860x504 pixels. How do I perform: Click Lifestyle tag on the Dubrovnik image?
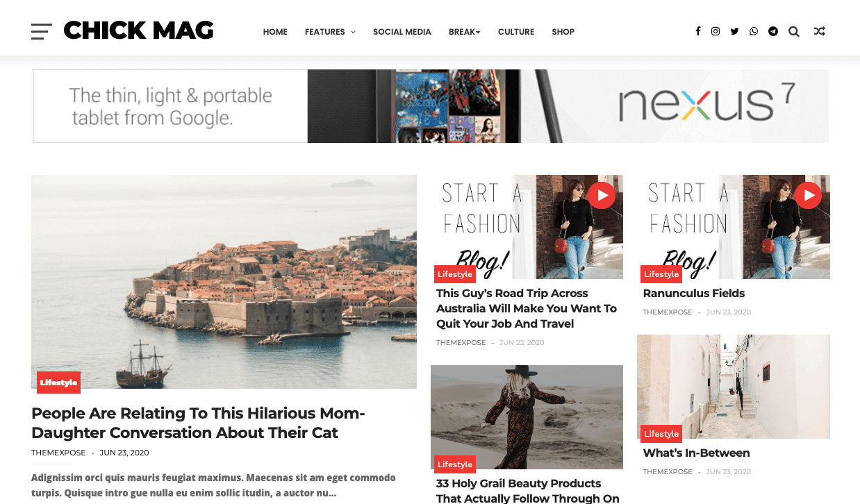point(58,383)
